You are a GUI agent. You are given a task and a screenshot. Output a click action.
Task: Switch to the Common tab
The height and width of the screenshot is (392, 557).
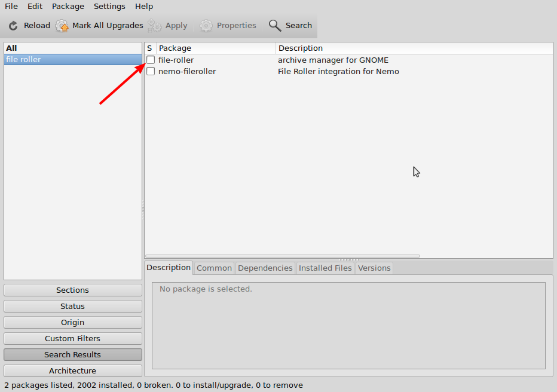pyautogui.click(x=214, y=268)
